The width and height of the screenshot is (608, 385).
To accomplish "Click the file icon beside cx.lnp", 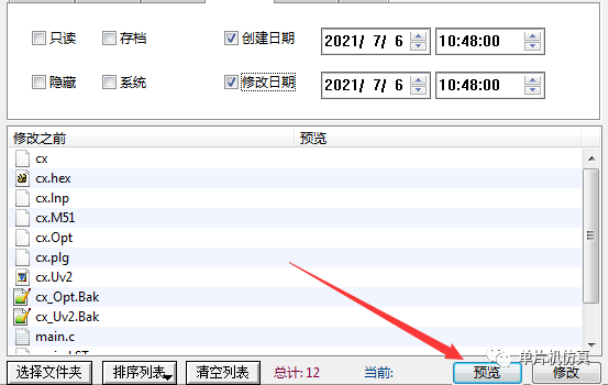I will [22, 198].
